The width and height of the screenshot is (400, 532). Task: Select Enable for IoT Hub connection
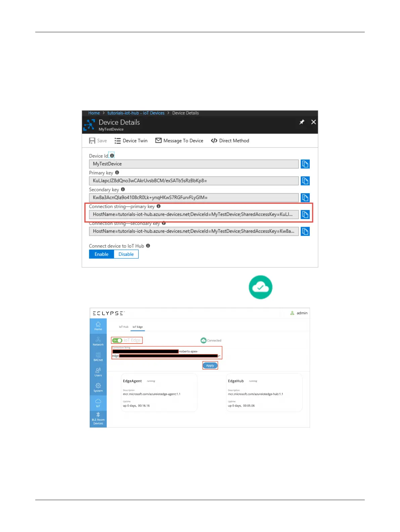point(101,254)
